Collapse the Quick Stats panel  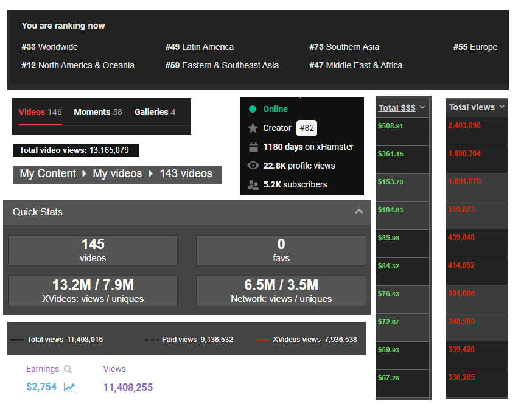pyautogui.click(x=359, y=212)
